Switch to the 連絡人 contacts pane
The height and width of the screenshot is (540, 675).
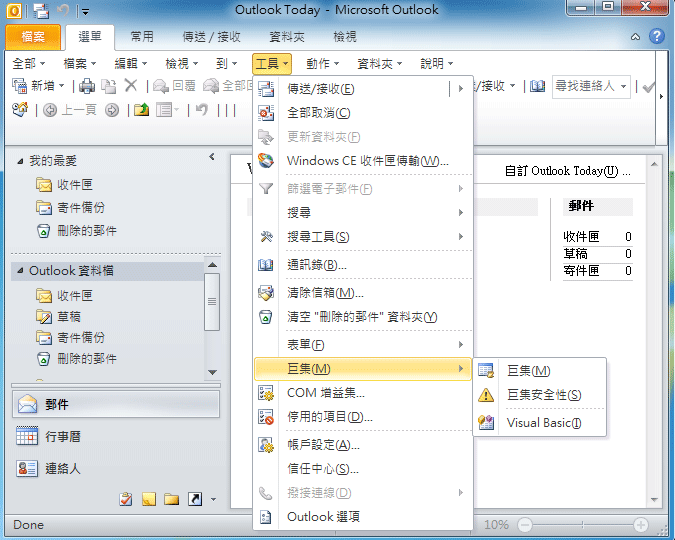click(116, 469)
